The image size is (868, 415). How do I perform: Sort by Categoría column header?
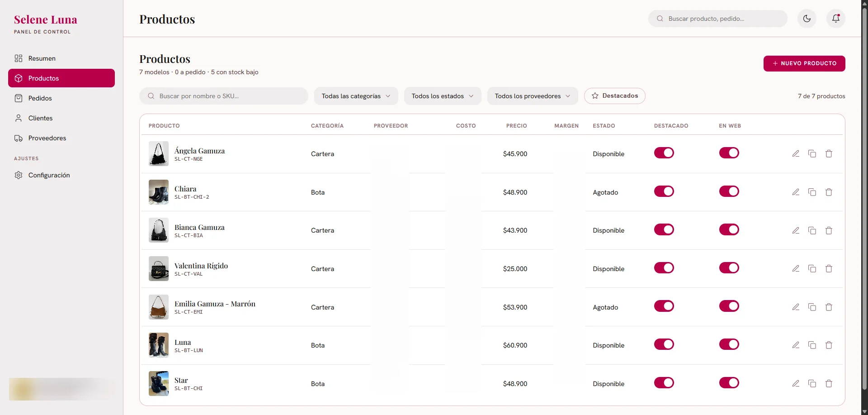(327, 126)
